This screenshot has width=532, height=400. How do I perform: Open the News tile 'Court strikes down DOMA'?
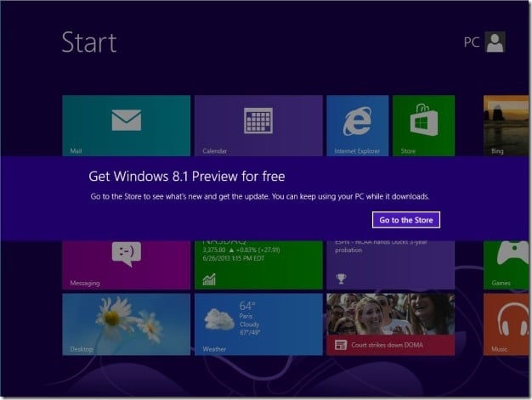coord(391,324)
